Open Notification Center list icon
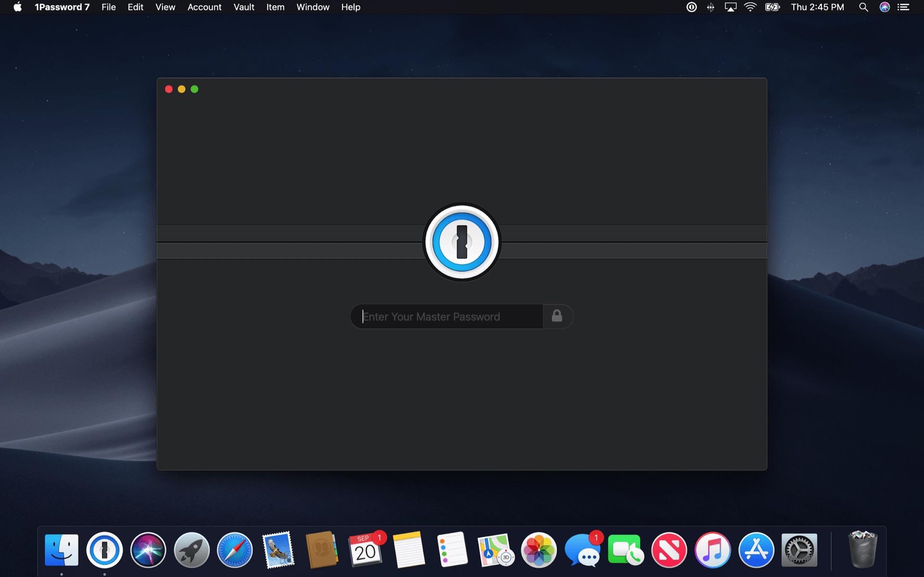Image resolution: width=924 pixels, height=577 pixels. pos(903,7)
